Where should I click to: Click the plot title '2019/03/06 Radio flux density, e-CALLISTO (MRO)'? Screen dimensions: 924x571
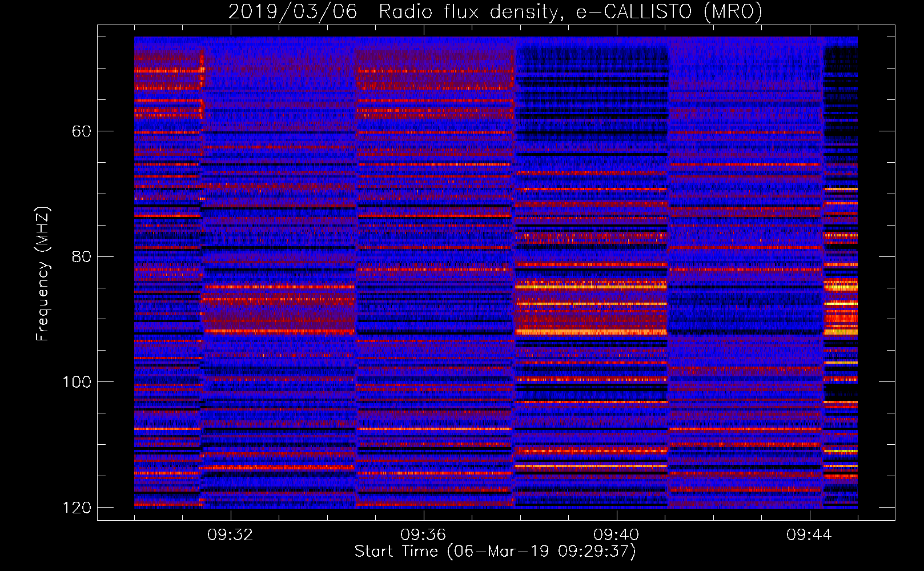tap(495, 11)
